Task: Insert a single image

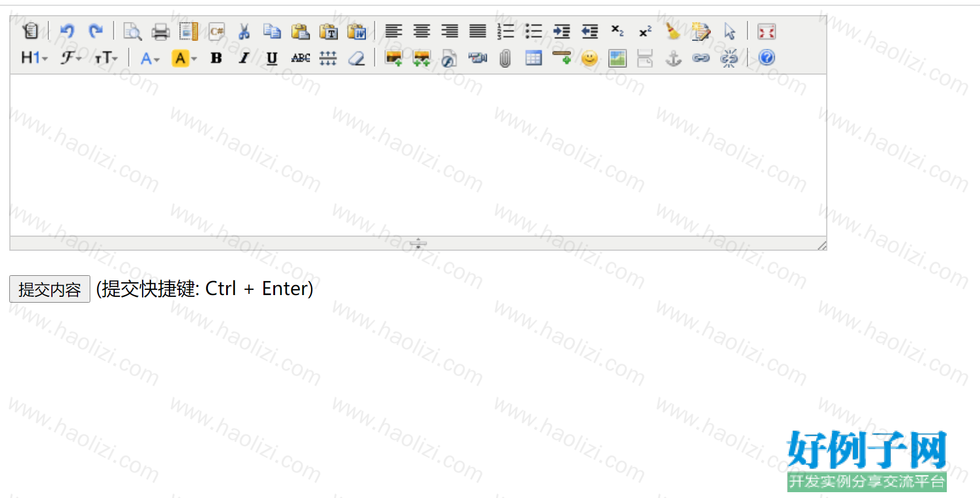Action: pyautogui.click(x=394, y=58)
